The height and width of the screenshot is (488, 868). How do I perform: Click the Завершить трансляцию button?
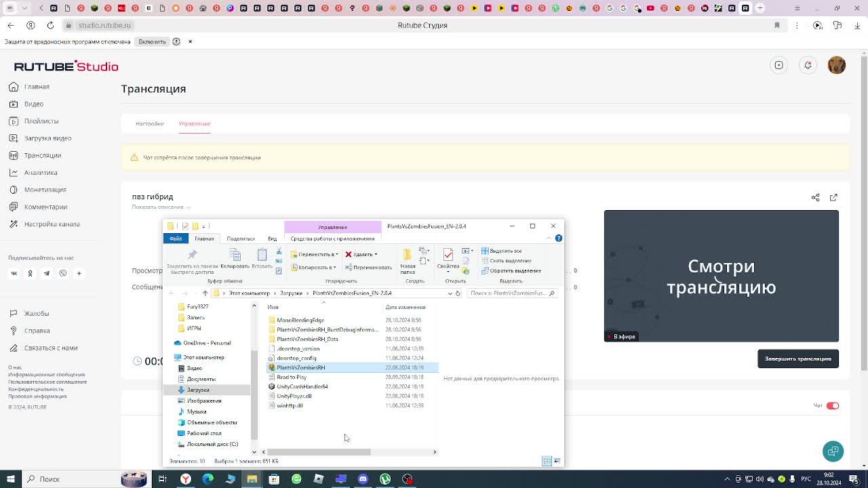pos(797,359)
